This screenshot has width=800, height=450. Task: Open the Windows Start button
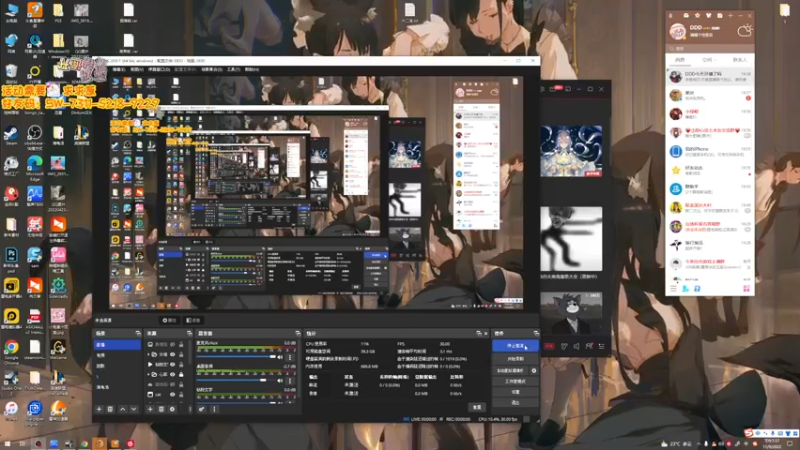(7, 444)
